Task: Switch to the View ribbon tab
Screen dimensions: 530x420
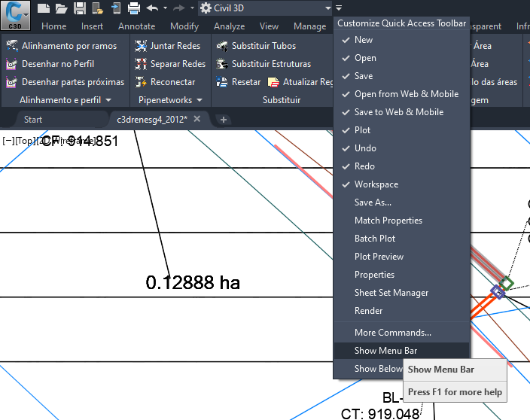Action: 269,26
